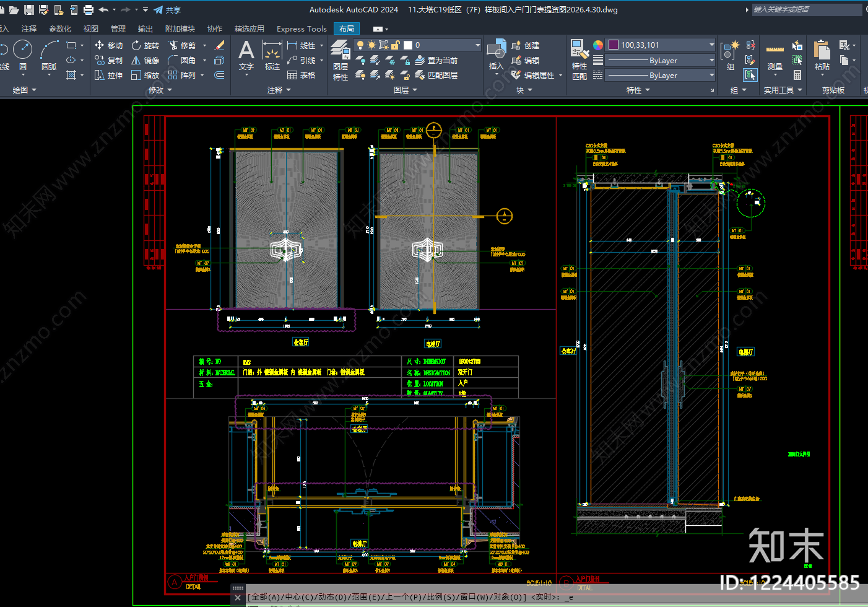The height and width of the screenshot is (607, 868).
Task: Expand the 修改 (Modify) panel
Action: click(160, 90)
